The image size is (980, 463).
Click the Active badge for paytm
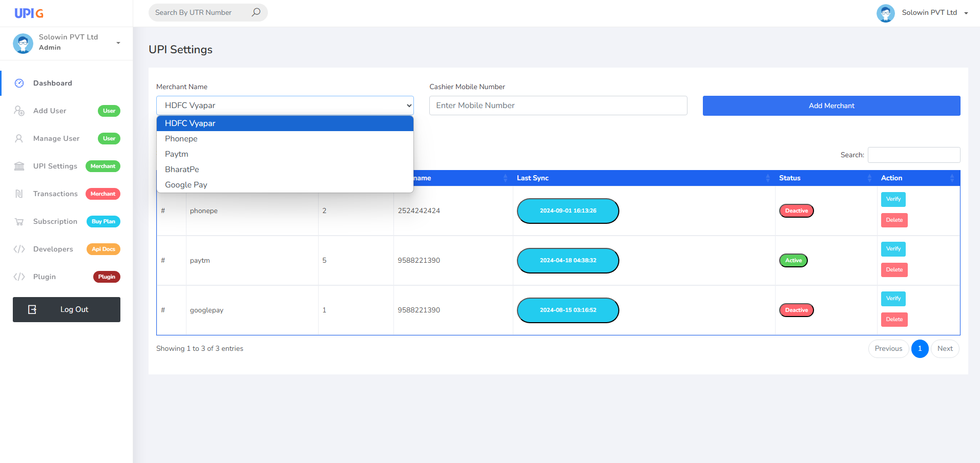794,261
